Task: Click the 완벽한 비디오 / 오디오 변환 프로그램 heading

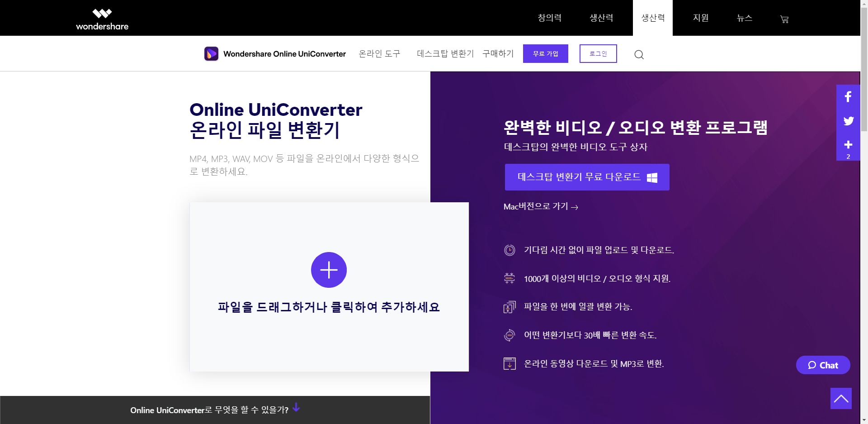Action: tap(636, 127)
